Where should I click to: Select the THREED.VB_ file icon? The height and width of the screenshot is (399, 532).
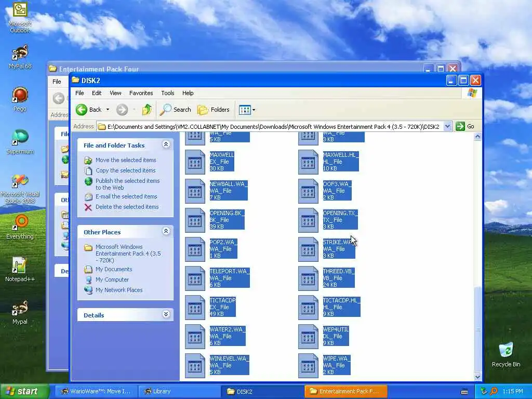pos(308,279)
